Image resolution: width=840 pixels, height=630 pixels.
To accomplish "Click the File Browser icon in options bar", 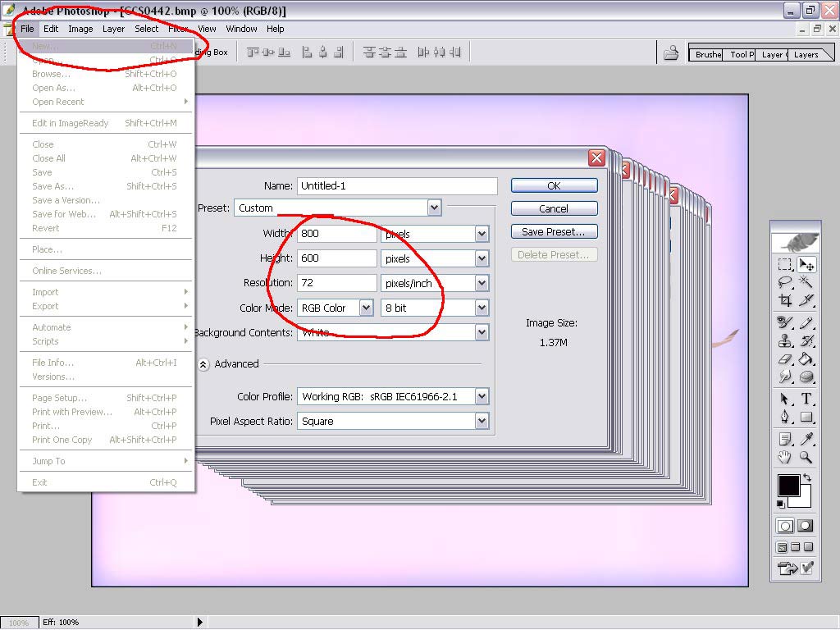I will (671, 54).
